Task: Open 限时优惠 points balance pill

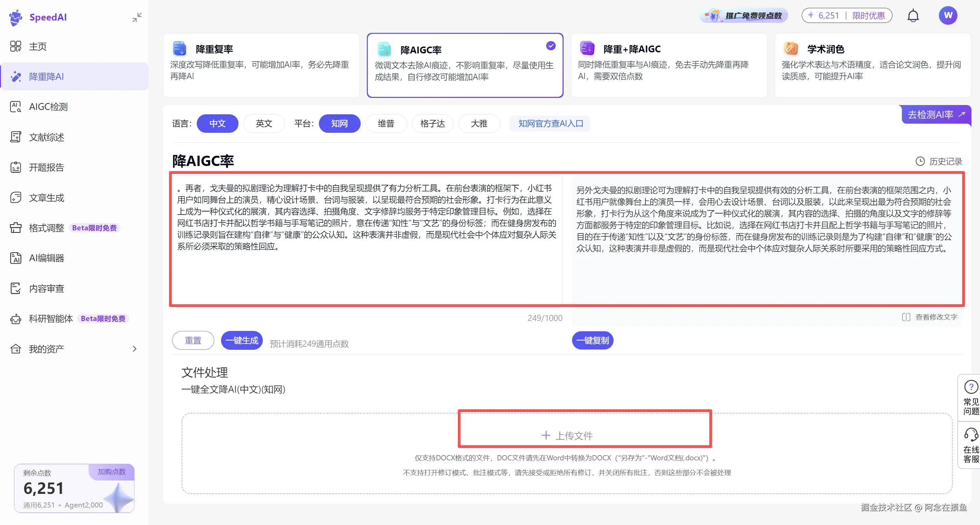Action: [847, 16]
